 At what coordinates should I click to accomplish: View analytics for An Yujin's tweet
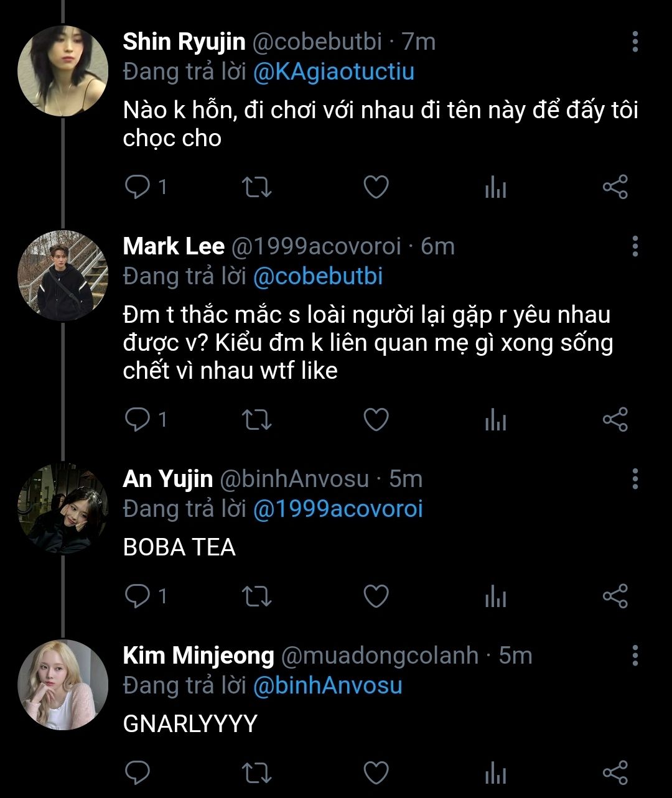pyautogui.click(x=495, y=596)
